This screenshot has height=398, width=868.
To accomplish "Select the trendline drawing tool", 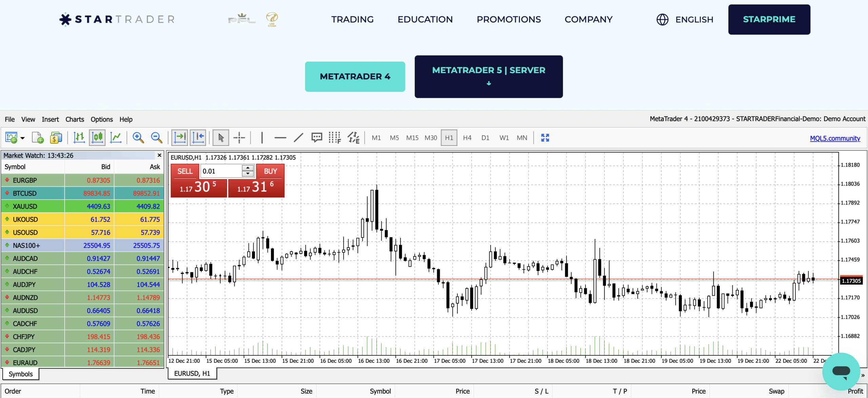I will (x=298, y=138).
